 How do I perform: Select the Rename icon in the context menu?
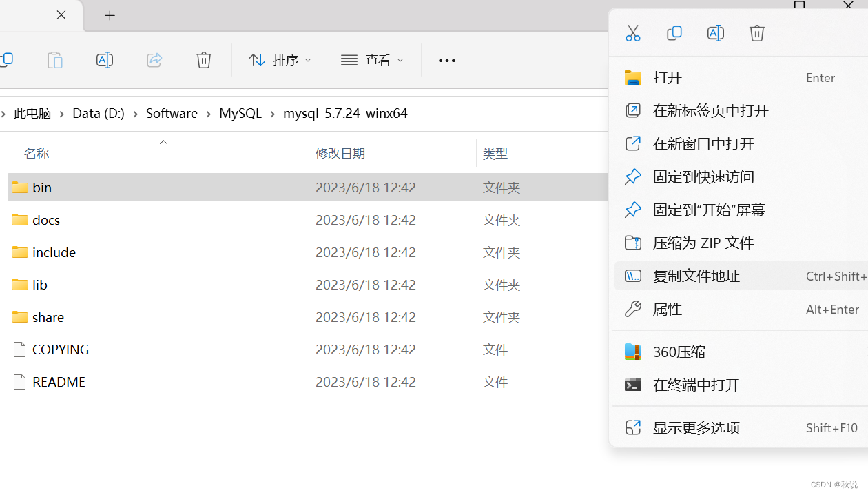716,32
